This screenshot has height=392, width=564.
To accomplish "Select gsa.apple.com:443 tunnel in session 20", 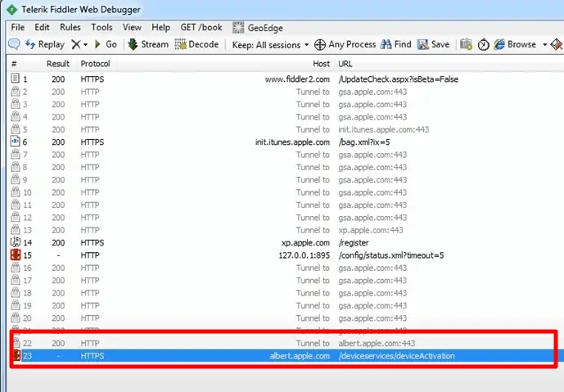I will (372, 318).
